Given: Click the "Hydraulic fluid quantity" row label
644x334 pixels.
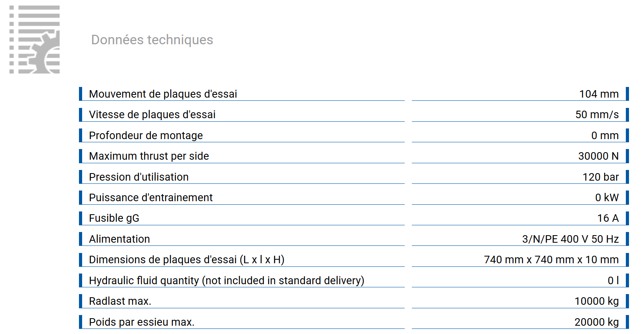Looking at the screenshot, I should (226, 281).
